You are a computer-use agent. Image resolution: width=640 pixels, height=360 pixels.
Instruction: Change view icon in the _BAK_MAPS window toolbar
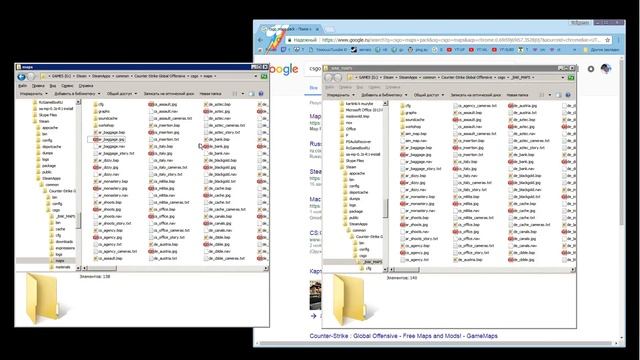(x=542, y=95)
